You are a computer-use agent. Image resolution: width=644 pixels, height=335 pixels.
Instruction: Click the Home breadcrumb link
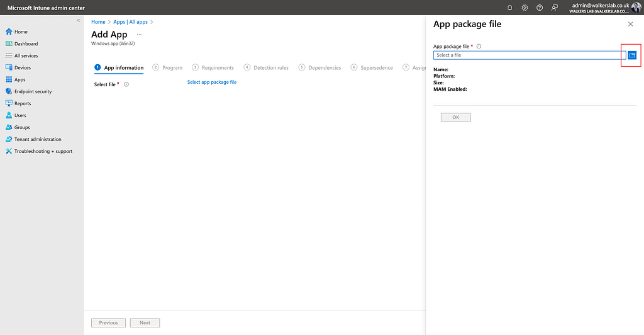(x=98, y=22)
